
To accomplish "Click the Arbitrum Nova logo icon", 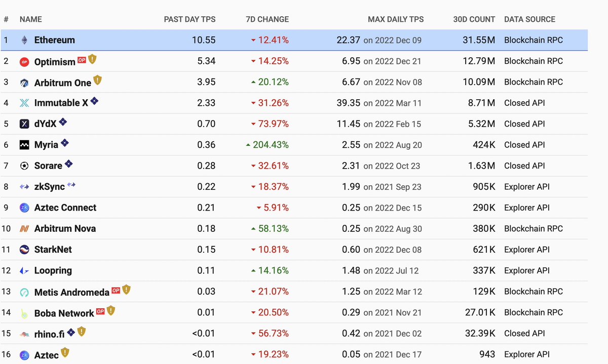I will tap(24, 229).
